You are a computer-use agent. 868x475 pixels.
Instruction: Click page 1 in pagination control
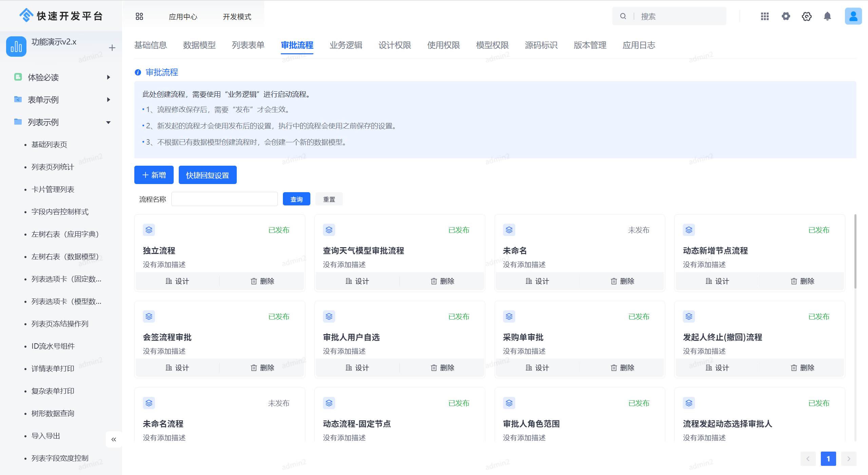[828, 458]
